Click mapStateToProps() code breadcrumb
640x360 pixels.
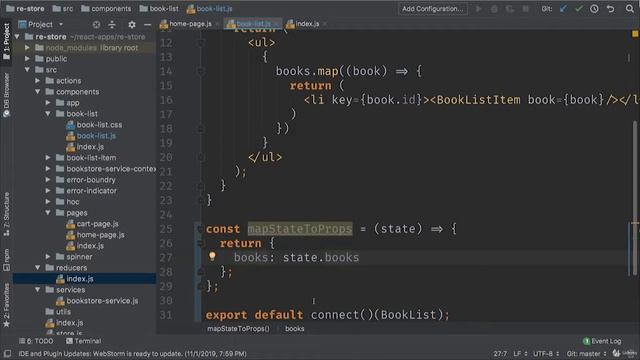(238, 329)
